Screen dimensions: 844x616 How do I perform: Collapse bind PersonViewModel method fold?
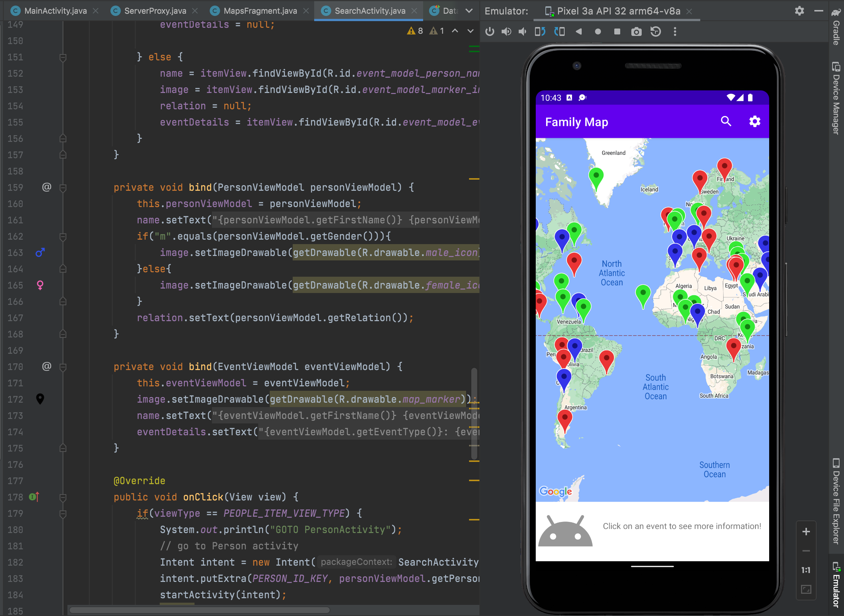(63, 187)
